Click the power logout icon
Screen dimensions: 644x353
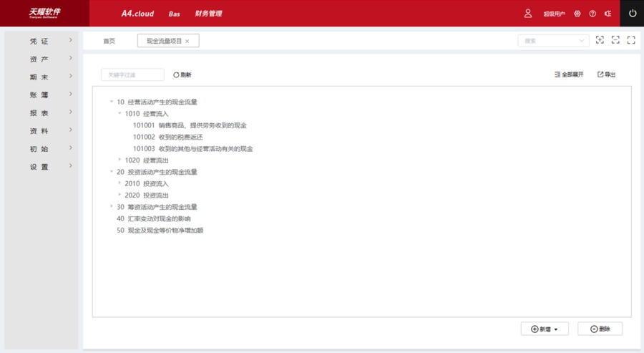click(x=632, y=14)
